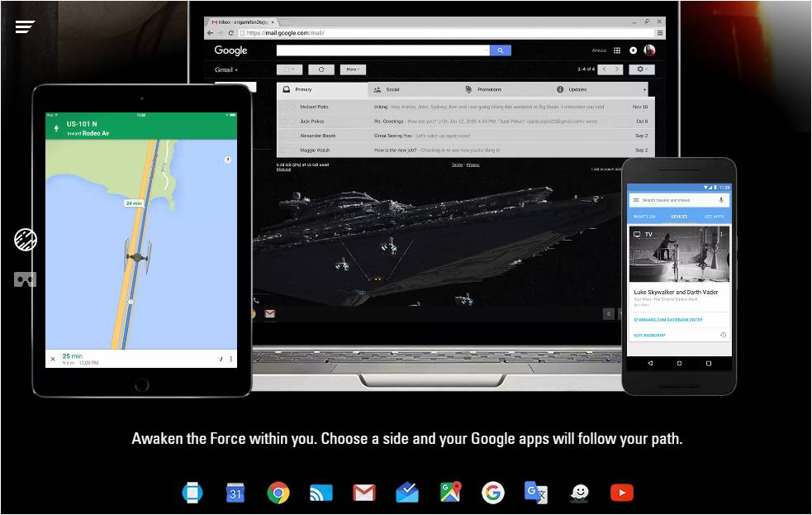Reload the page in laptop browser

pyautogui.click(x=231, y=32)
